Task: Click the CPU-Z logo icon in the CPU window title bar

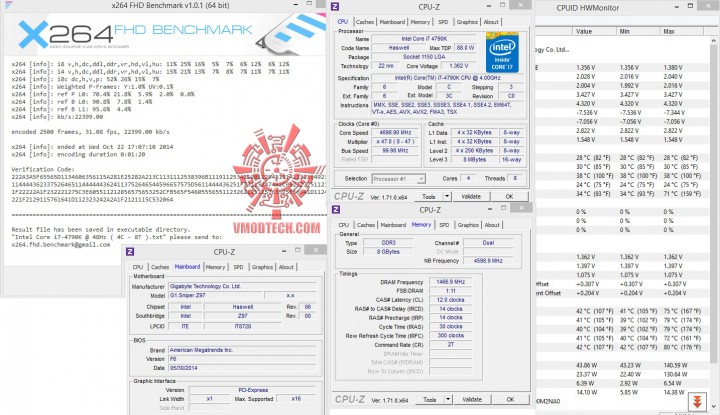Action: coord(335,6)
